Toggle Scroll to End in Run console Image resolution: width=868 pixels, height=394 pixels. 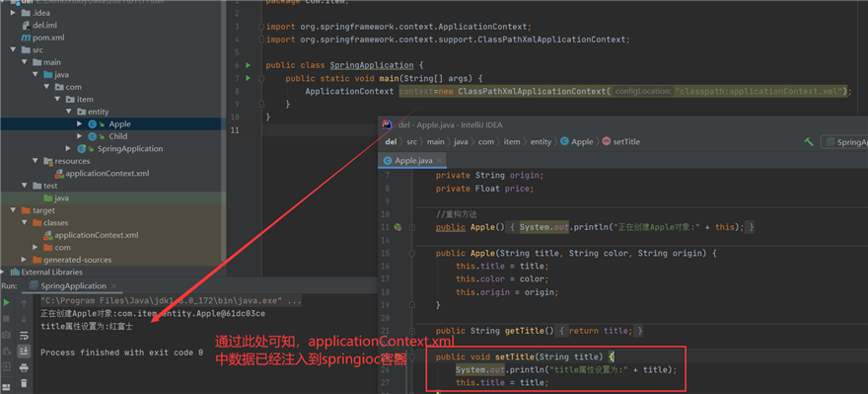click(24, 351)
